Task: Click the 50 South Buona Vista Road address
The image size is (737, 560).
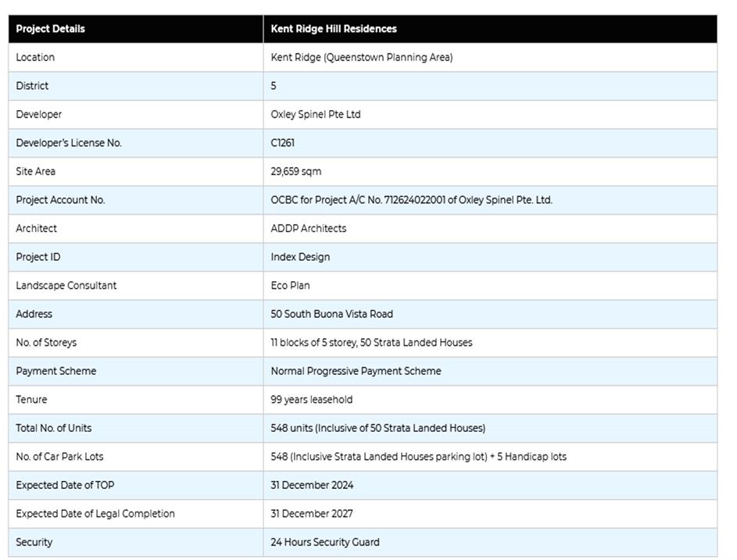Action: [332, 314]
